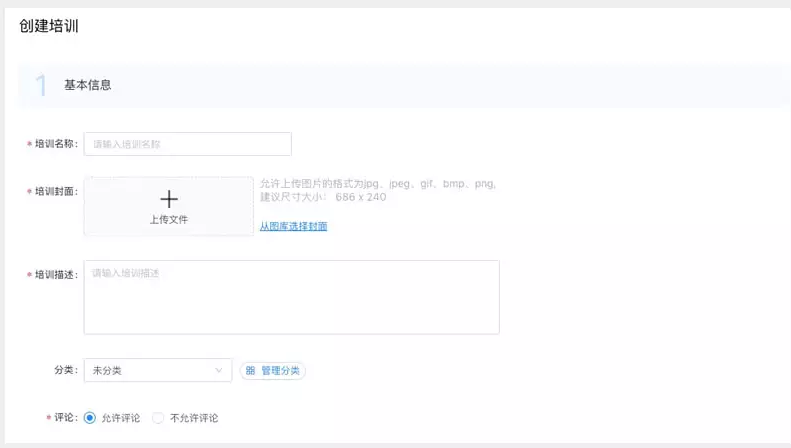Click the image format hint text
This screenshot has width=791, height=448.
click(x=378, y=184)
